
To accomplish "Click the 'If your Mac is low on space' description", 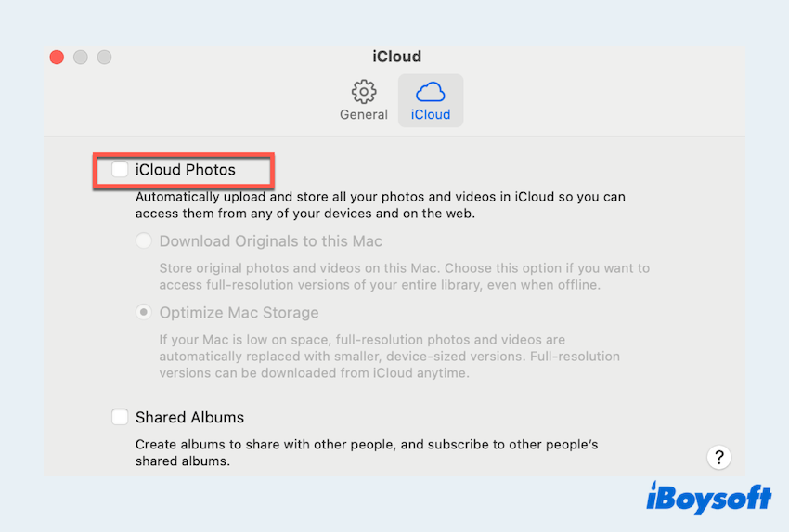I will tap(390, 357).
